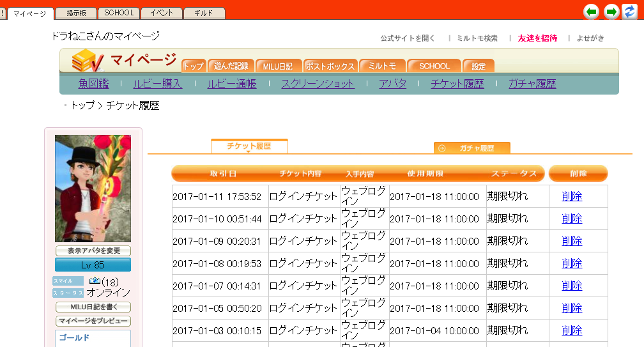Click the green back arrow icon
Image resolution: width=644 pixels, height=347 pixels.
(x=592, y=12)
